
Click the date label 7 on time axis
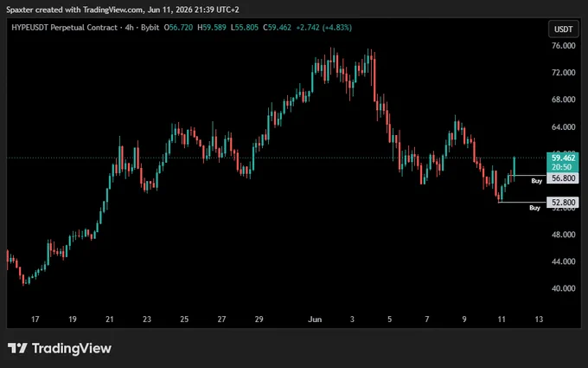point(427,320)
